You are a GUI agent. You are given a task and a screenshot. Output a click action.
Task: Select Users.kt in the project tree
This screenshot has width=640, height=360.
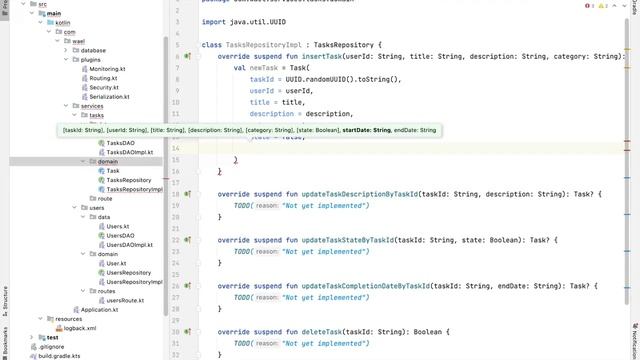click(118, 226)
